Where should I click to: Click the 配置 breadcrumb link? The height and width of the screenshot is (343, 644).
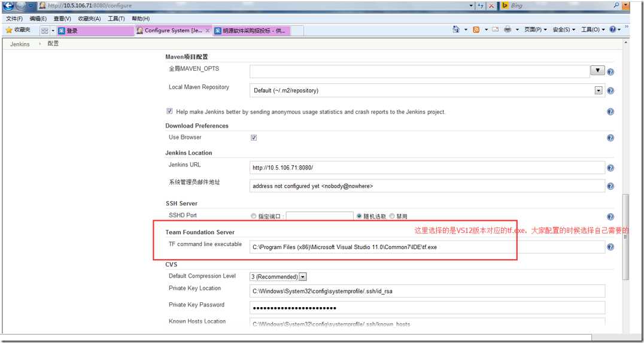[53, 44]
